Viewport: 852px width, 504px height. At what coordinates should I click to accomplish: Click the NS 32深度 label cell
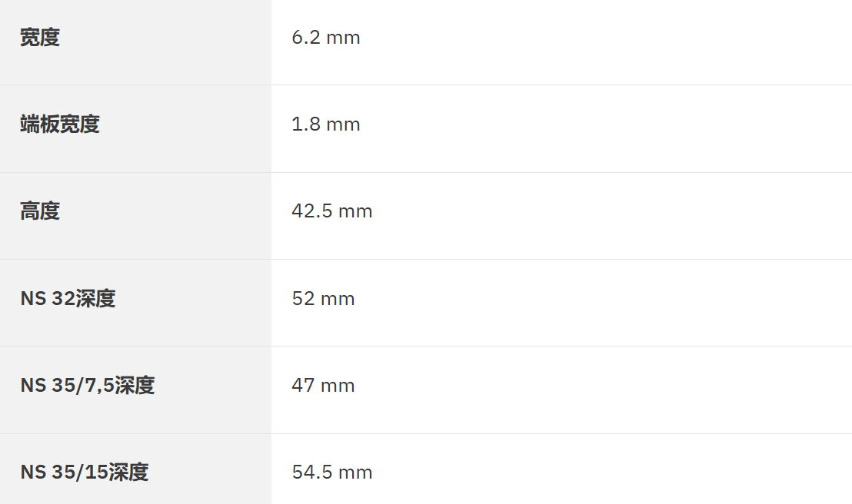68,298
